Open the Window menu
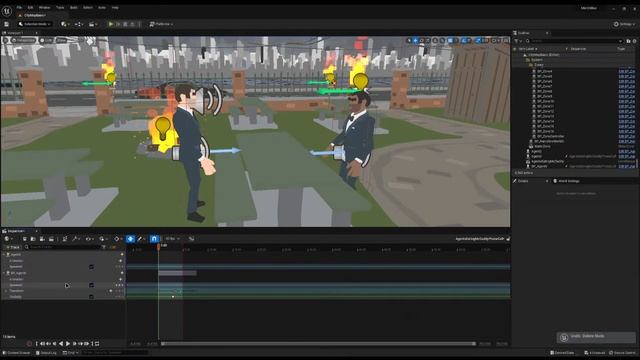Viewport: 640px width, 360px height. tap(44, 7)
